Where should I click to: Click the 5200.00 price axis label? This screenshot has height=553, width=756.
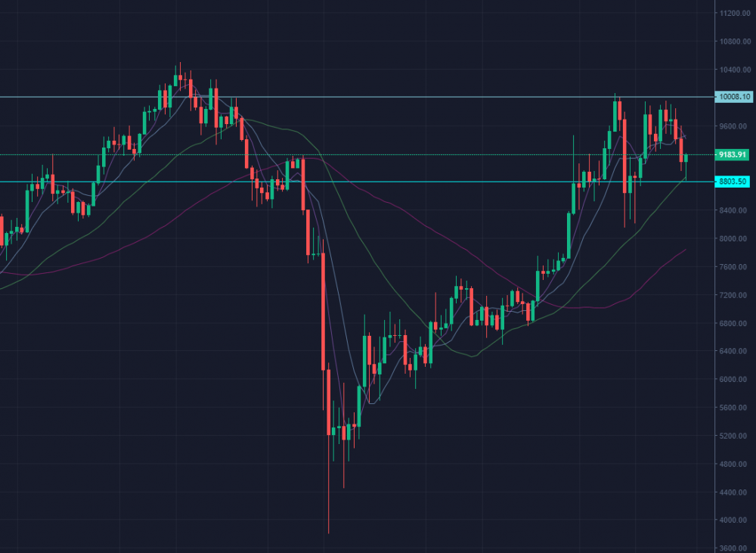tap(734, 436)
